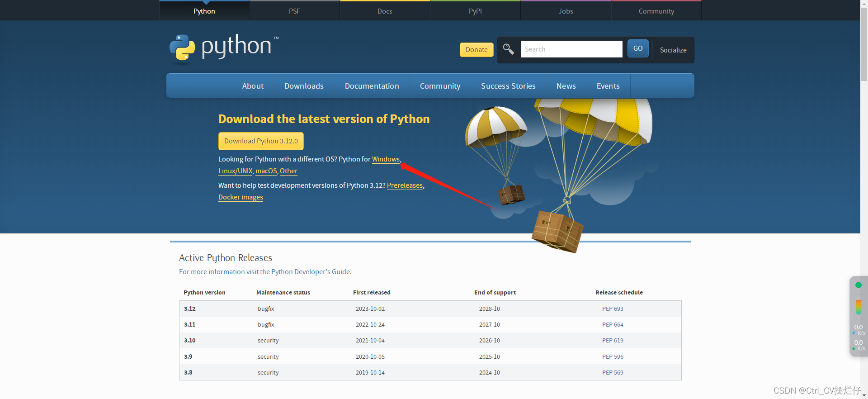Click the Donate button

(476, 50)
